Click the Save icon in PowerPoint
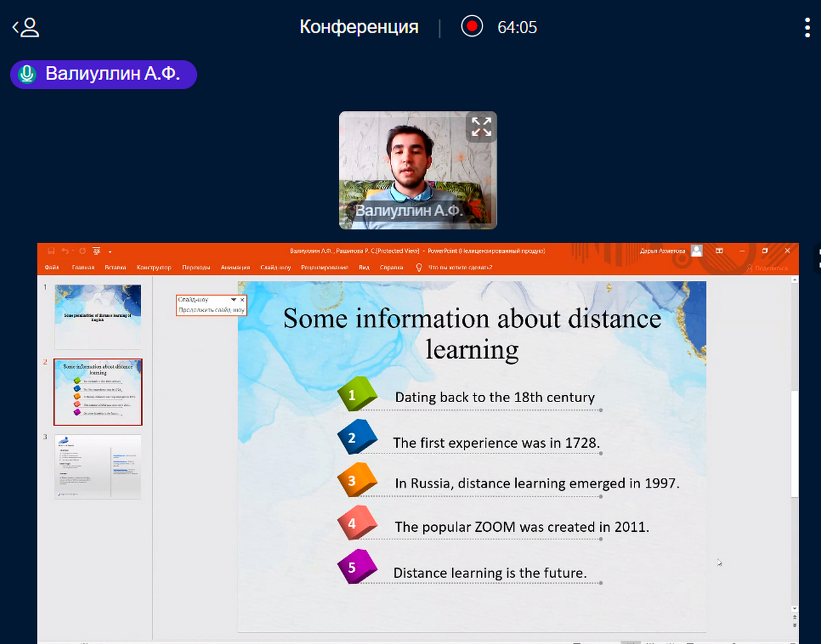This screenshot has width=821, height=644. [51, 251]
